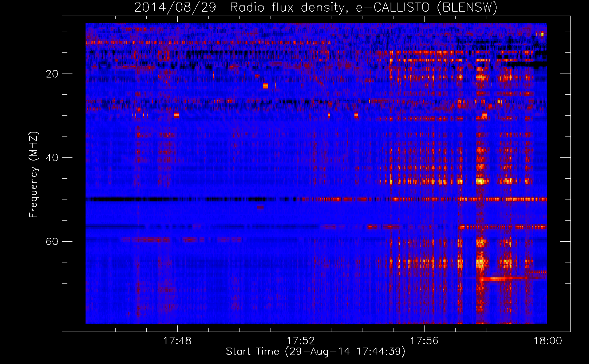Click the 'Start Time (29-Aug-14 17:44:39)' caption
Image resolution: width=589 pixels, height=364 pixels.
coord(316,352)
